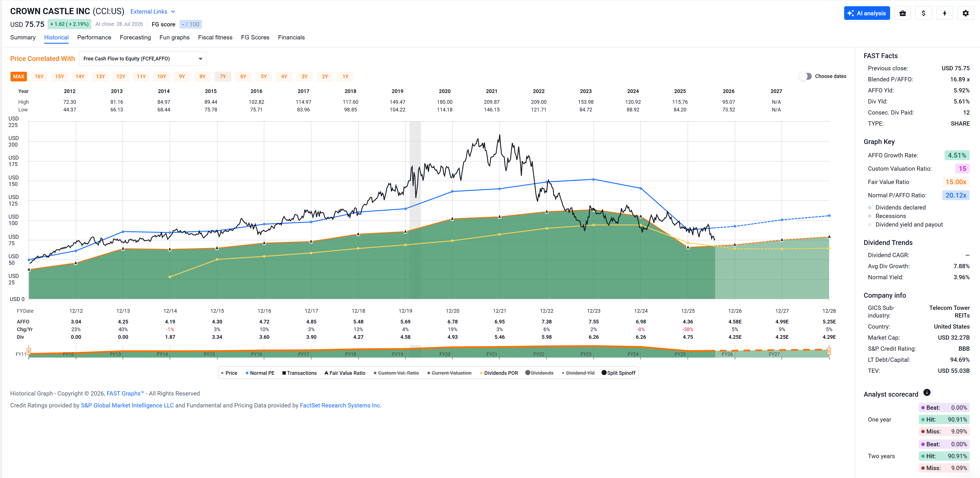Screen dimensions: 980x478
Task: Click the Custom Valuation Ratio value 15
Action: pyautogui.click(x=962, y=169)
